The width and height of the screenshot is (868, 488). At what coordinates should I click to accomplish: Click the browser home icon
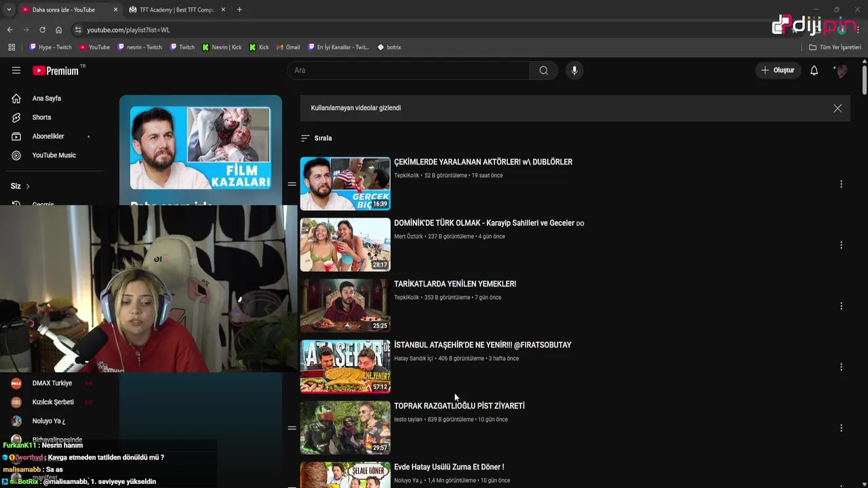click(58, 30)
